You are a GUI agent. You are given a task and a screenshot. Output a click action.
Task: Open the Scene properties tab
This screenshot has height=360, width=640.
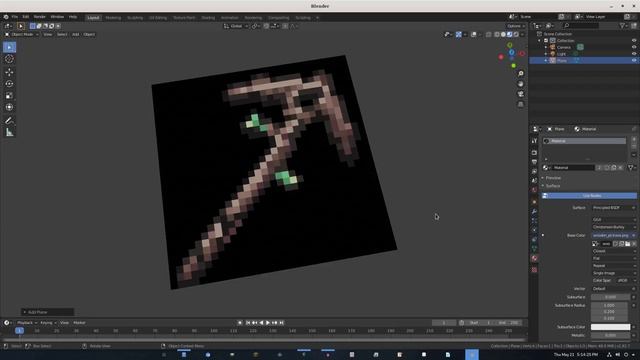click(x=534, y=181)
